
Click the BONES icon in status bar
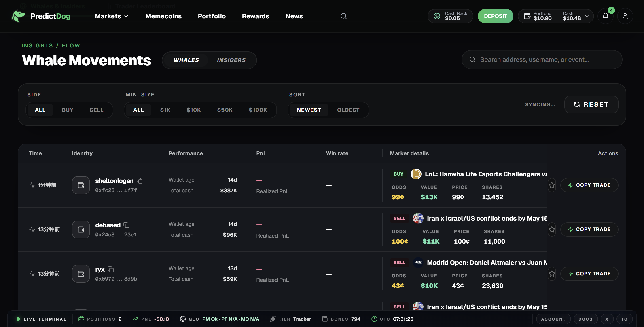click(x=325, y=319)
